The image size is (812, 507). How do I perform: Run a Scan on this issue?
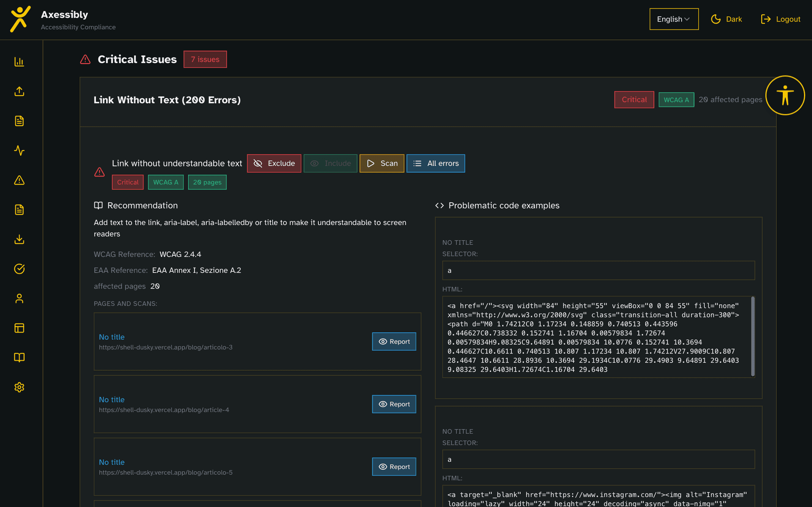point(381,163)
